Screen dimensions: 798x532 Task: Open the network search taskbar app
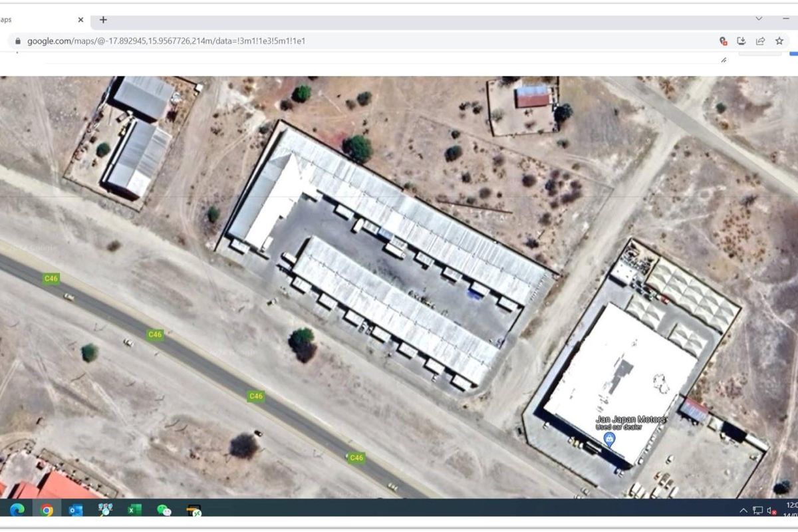105,510
